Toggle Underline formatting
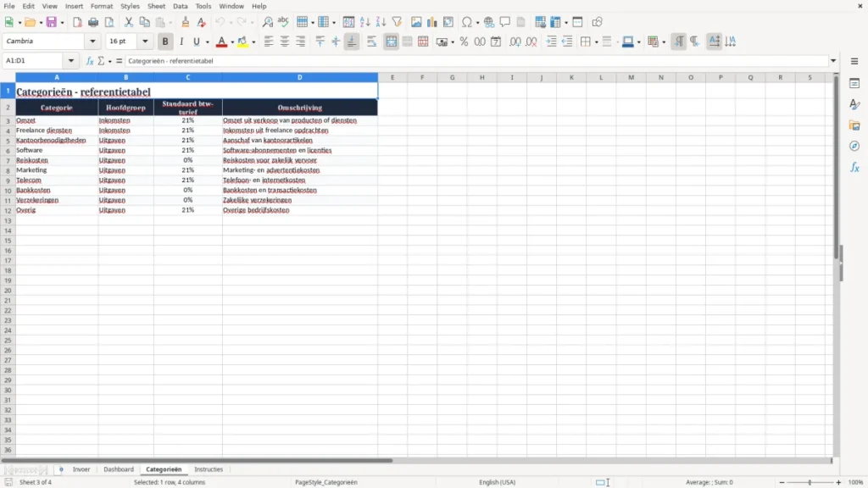 pos(196,42)
